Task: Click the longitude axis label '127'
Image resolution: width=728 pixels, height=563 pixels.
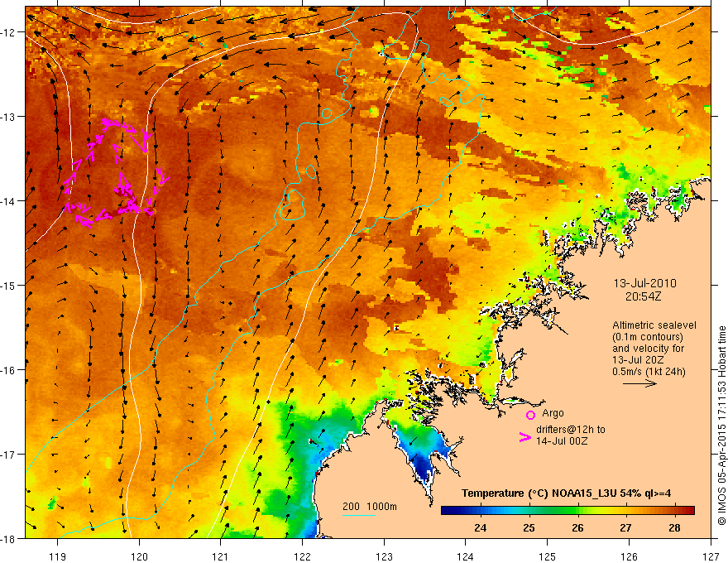Action: (711, 556)
